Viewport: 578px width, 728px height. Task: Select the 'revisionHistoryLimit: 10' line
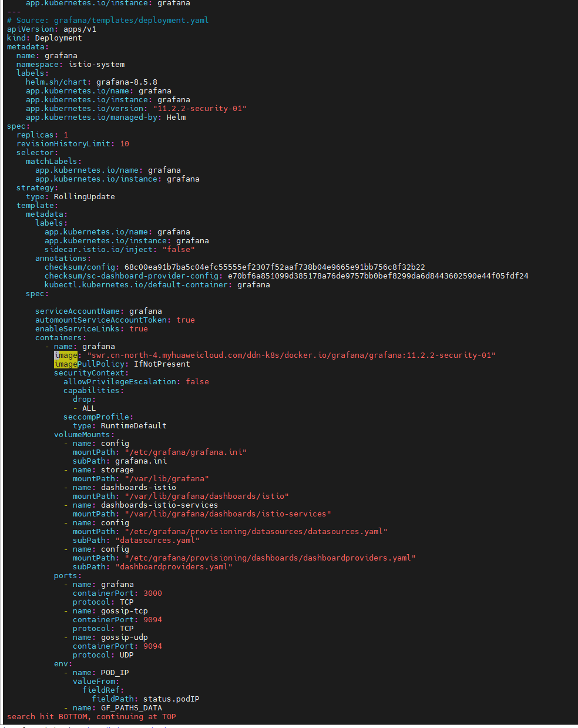tap(73, 143)
